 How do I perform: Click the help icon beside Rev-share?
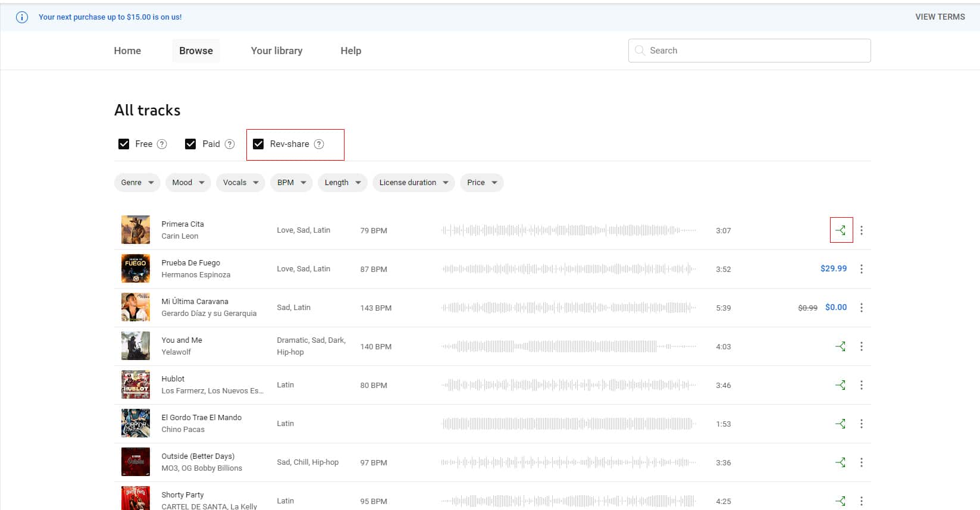pos(319,144)
